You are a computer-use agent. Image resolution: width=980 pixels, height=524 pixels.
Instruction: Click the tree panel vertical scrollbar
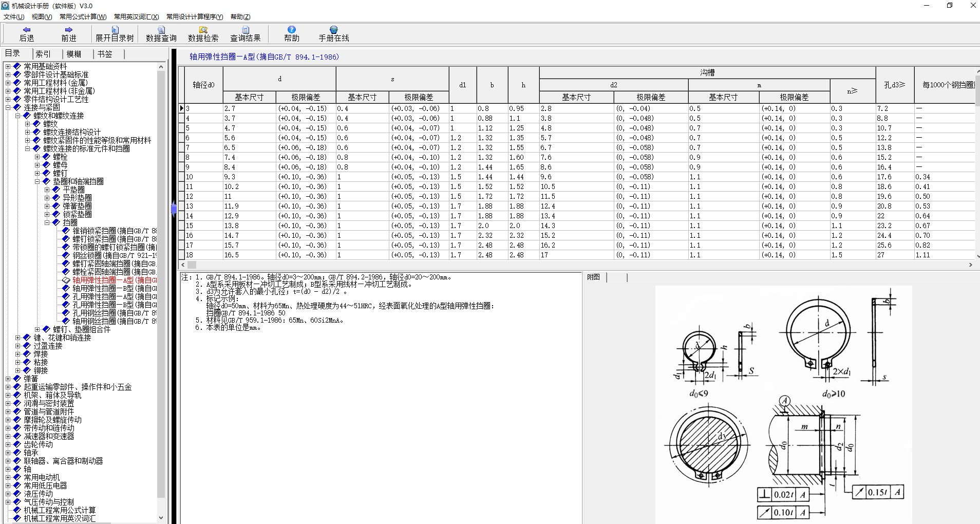click(161, 285)
